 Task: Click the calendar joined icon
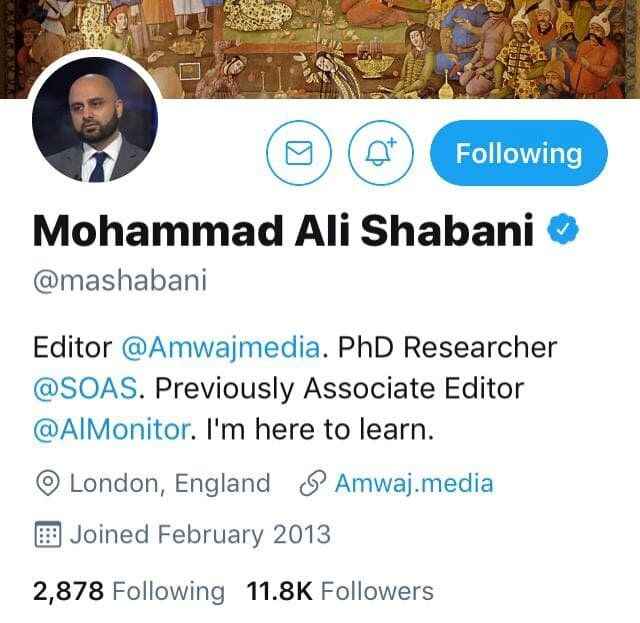(48, 534)
